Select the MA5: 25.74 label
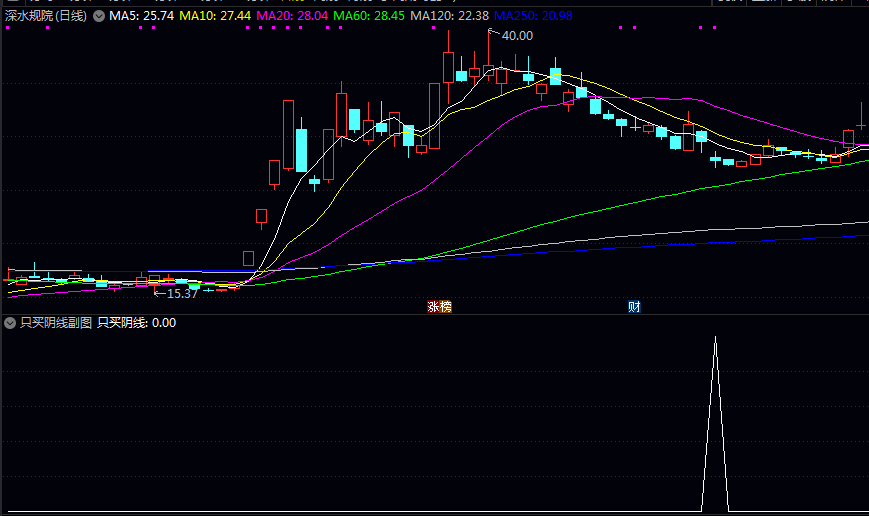Viewport: 869px width, 516px height. click(141, 16)
